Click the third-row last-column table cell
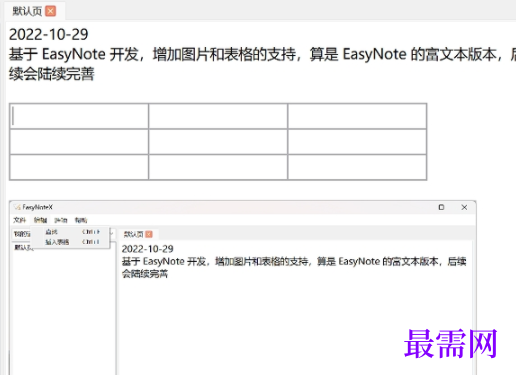 [357, 167]
